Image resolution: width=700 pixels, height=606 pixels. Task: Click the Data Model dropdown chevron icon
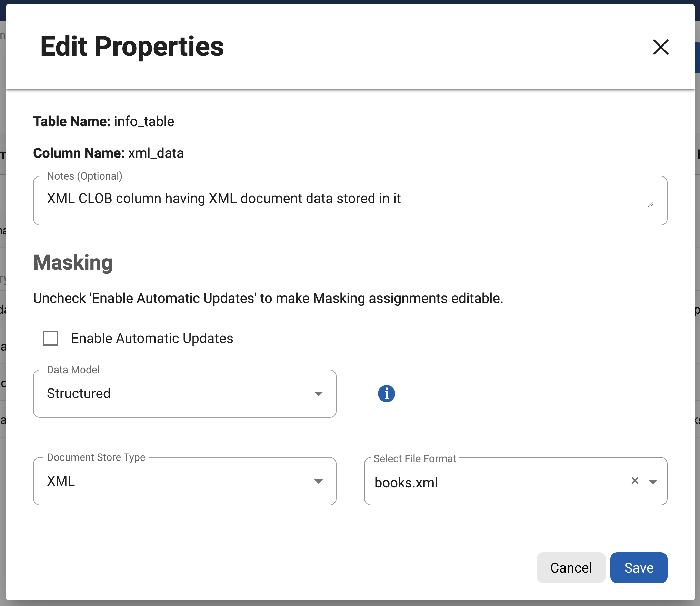[x=319, y=394]
